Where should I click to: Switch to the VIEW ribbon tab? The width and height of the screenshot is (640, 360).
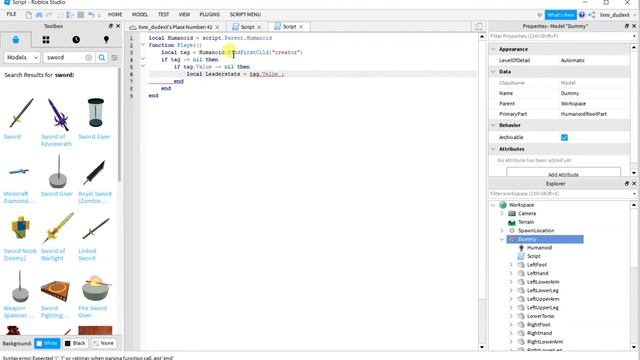point(184,14)
